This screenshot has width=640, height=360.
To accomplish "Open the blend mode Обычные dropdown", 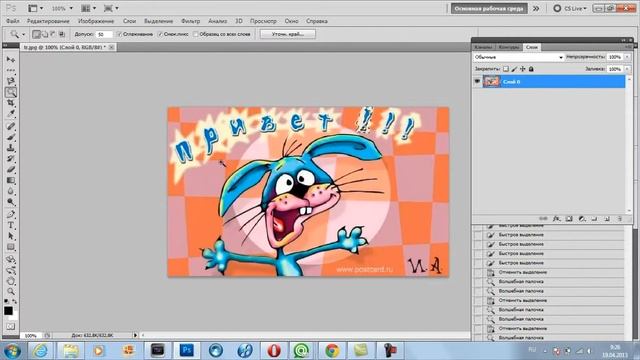I will point(518,57).
